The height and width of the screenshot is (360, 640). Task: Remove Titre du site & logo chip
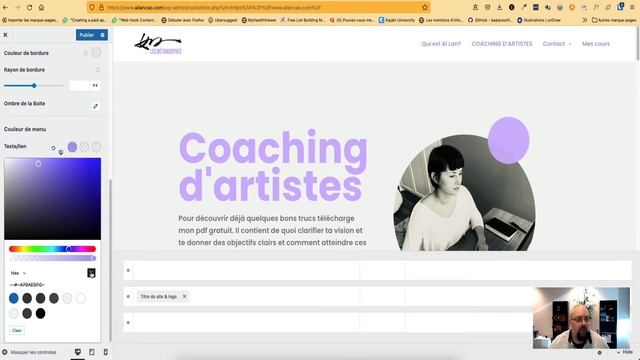click(184, 297)
